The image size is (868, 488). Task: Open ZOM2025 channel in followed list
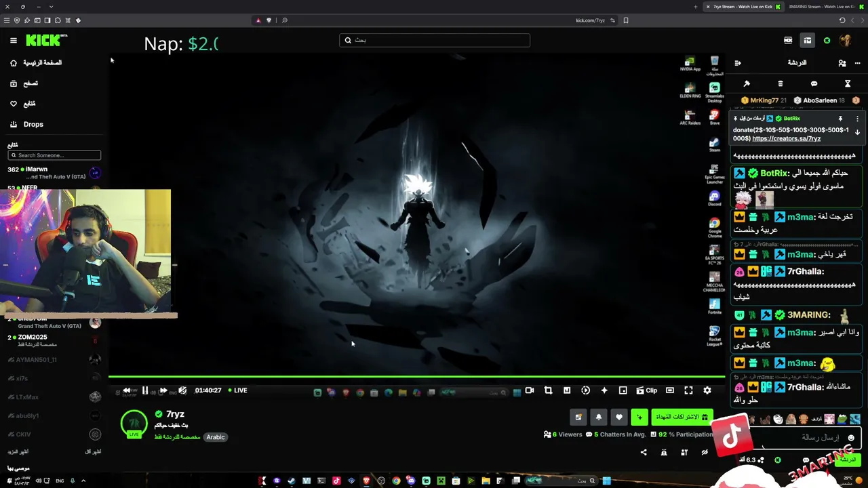coord(54,340)
